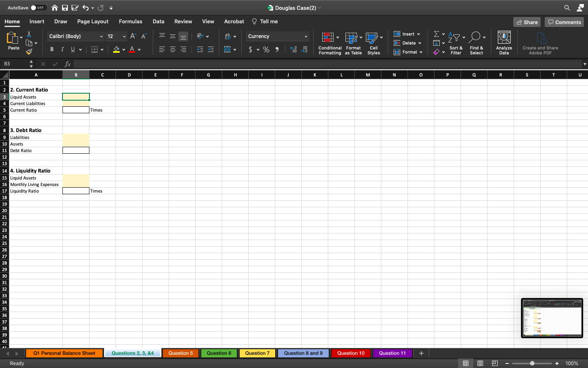Viewport: 588px width, 368px height.
Task: Open Cell Styles gallery
Action: (374, 43)
